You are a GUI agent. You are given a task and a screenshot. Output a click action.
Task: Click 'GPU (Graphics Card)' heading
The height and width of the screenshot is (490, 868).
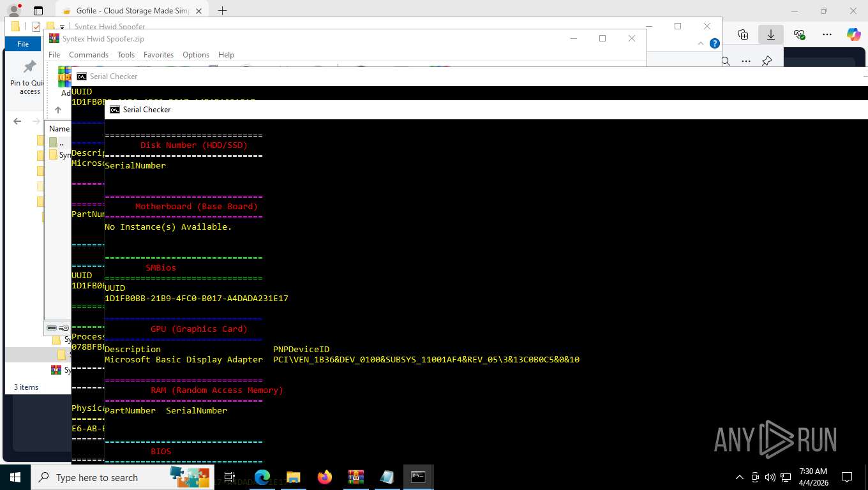point(199,329)
